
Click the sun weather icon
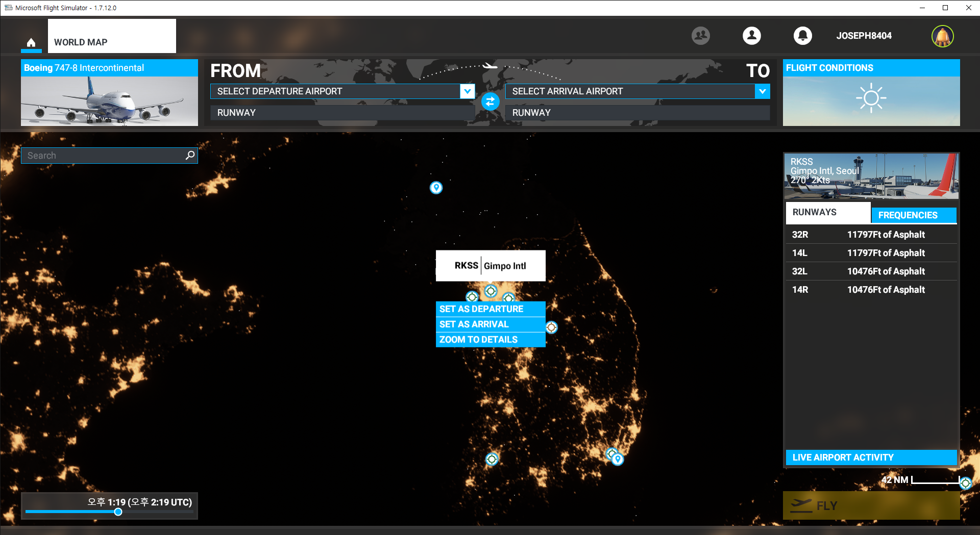click(871, 98)
